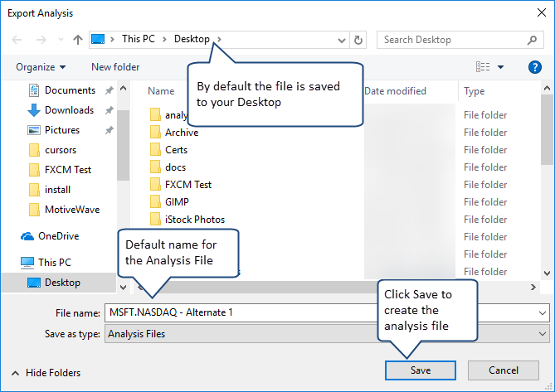
Task: Expand the Save as type dropdown
Action: 543,334
